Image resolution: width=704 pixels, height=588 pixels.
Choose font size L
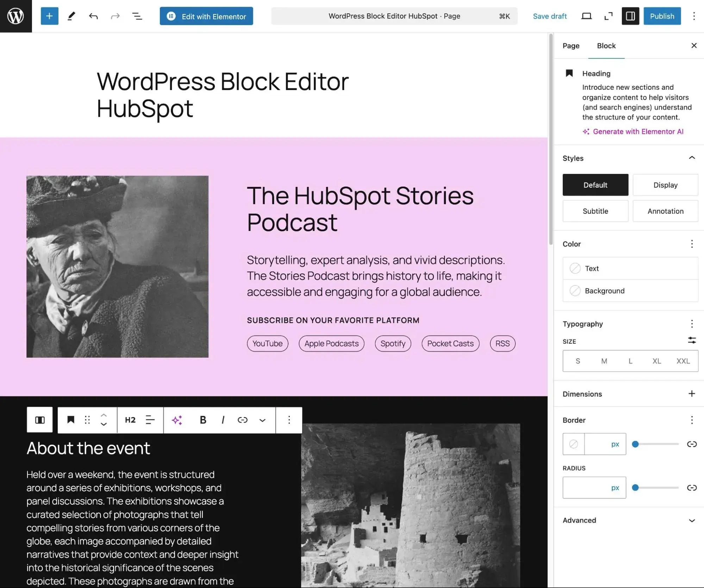[x=630, y=361]
